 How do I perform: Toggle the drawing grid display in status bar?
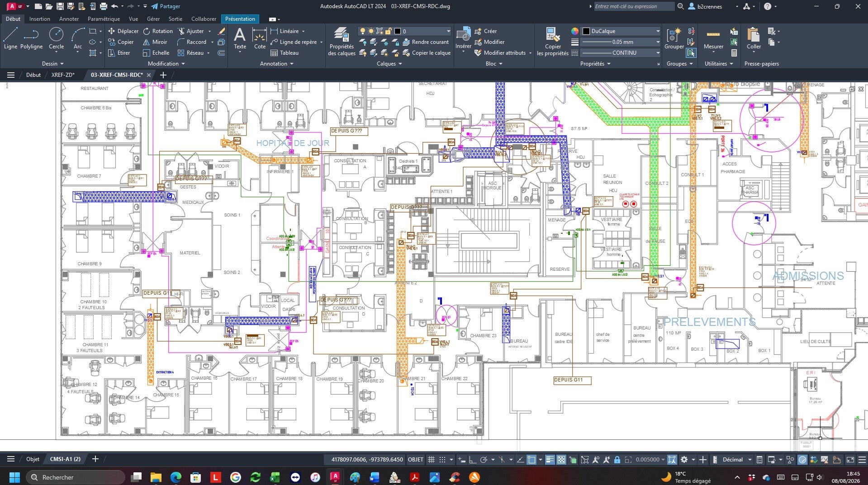[x=431, y=460]
